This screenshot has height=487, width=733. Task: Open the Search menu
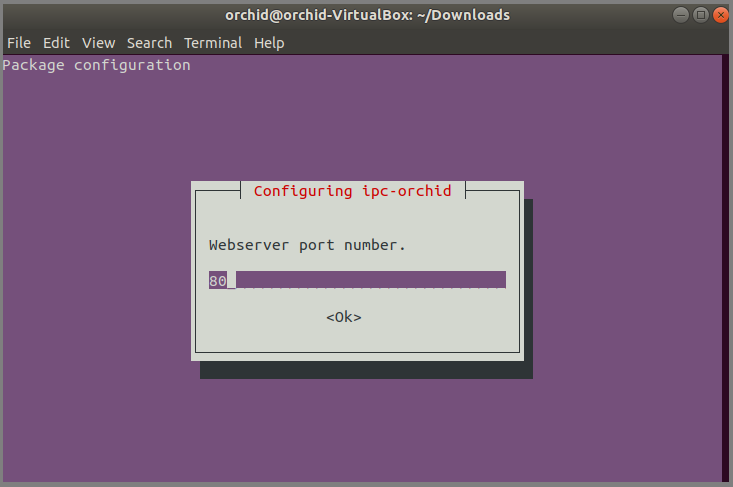(x=150, y=43)
